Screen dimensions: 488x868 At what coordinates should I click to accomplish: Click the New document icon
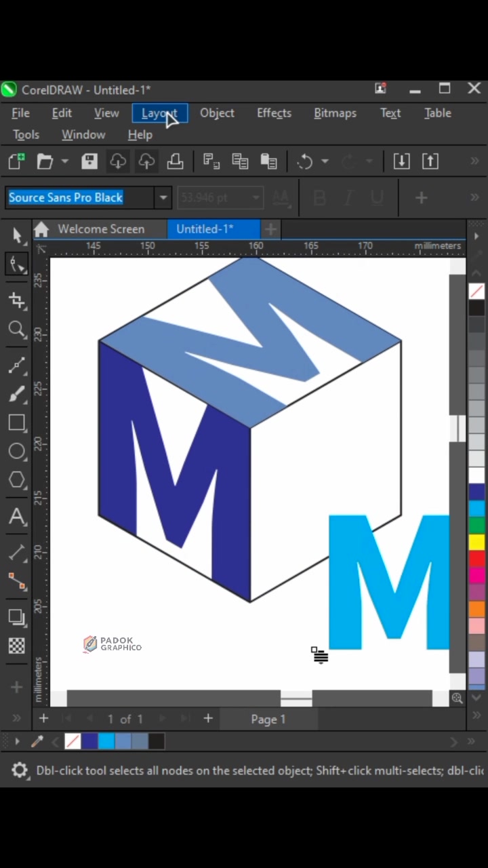click(x=16, y=161)
